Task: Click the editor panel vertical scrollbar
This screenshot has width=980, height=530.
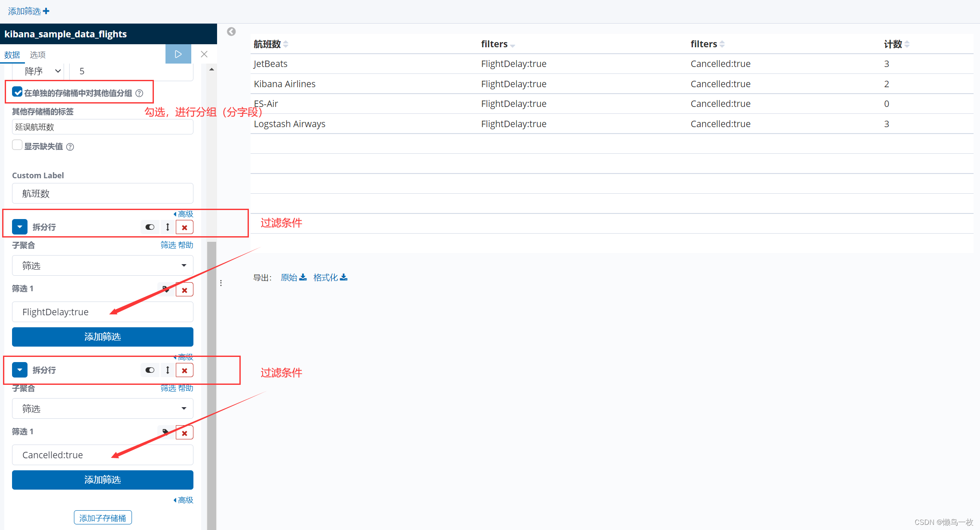Action: coord(211,344)
